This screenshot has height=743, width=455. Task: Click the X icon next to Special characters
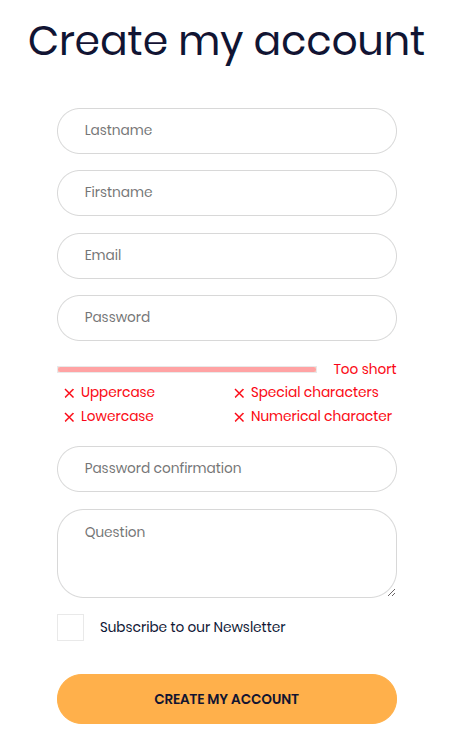(x=239, y=393)
